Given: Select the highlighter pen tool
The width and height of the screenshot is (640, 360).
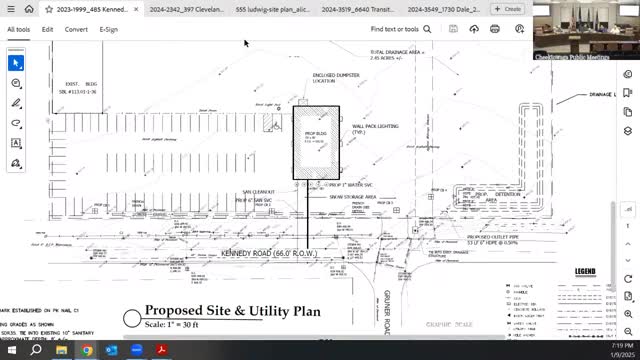Looking at the screenshot, I should tap(16, 103).
